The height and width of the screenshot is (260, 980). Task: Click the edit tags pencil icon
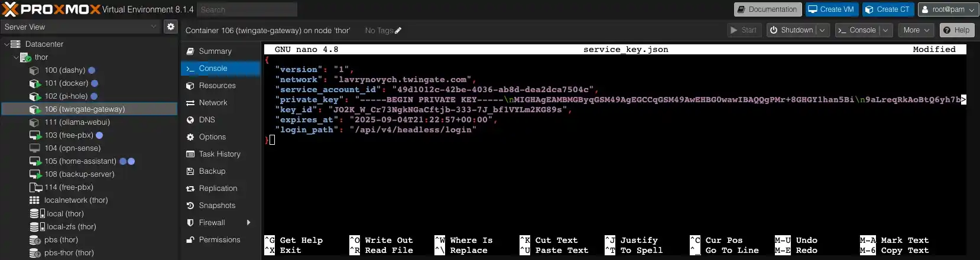coord(398,31)
